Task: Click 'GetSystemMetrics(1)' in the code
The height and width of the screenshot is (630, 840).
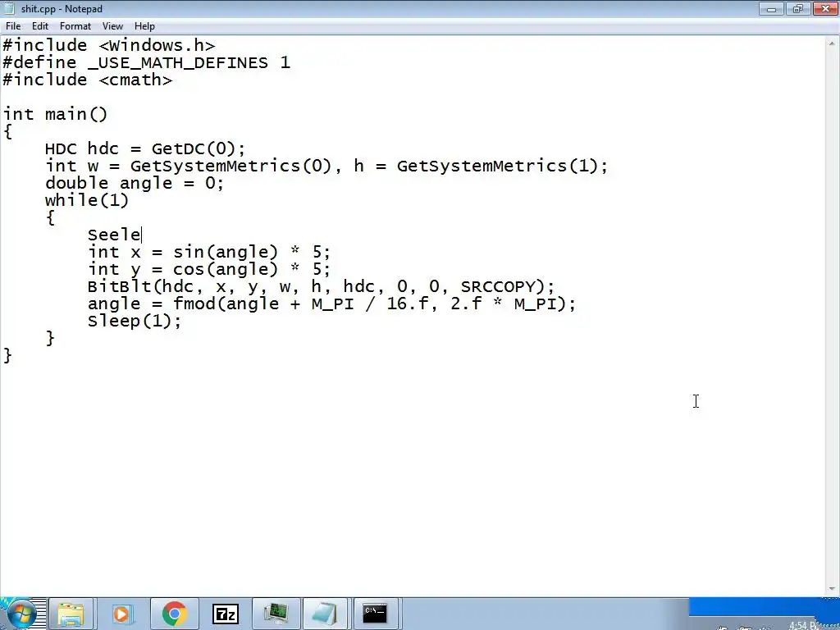Action: pos(497,166)
